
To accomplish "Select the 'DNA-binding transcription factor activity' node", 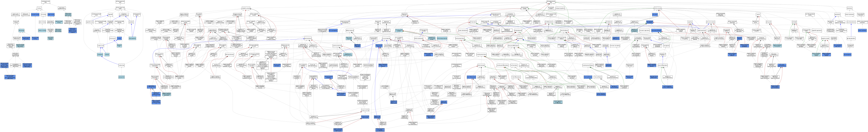I will pos(68,14).
